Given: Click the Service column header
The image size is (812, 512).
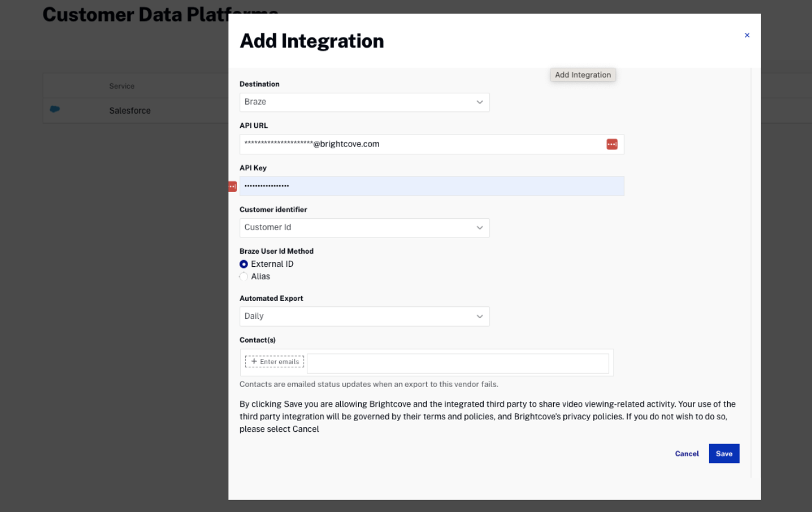Looking at the screenshot, I should point(121,86).
